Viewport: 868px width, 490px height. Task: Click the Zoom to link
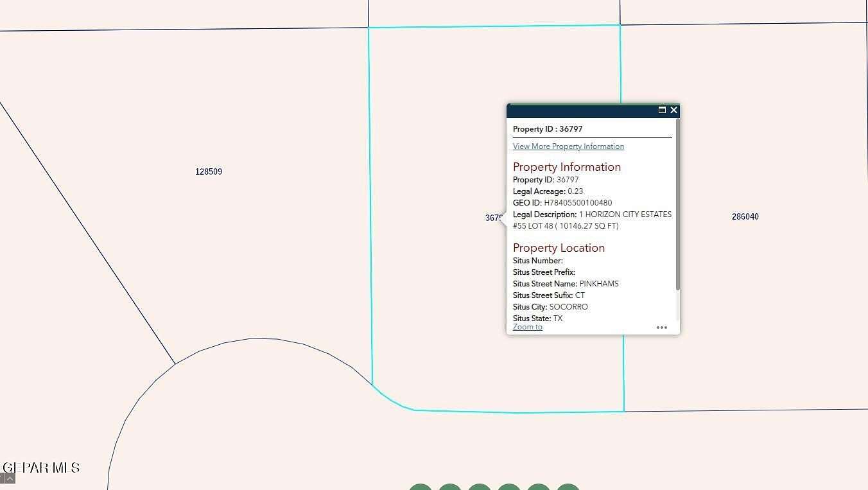point(527,326)
